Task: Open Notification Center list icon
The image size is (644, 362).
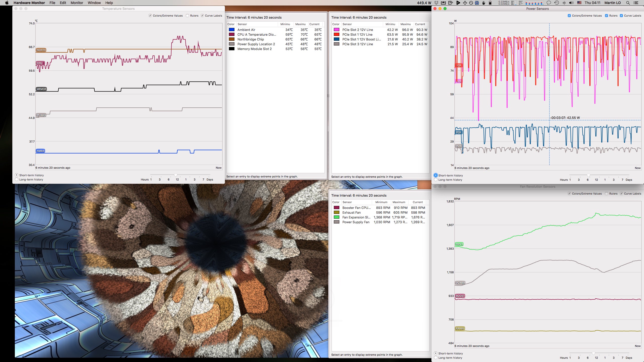Action: click(x=636, y=3)
